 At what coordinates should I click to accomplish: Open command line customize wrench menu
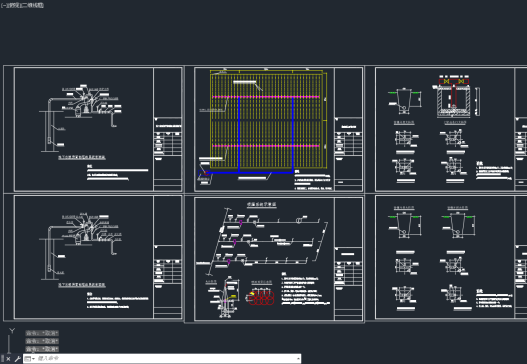pos(17,359)
